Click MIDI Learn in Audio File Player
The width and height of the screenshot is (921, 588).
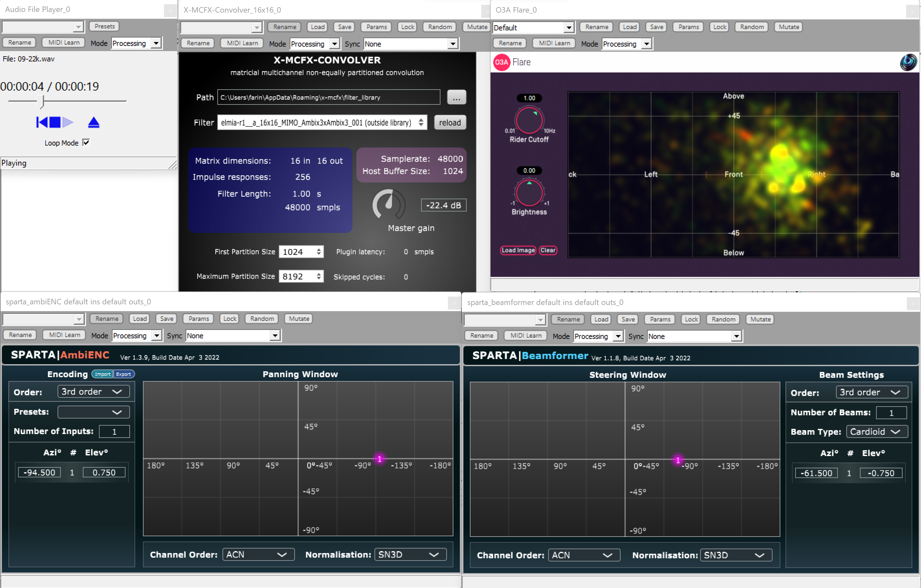pyautogui.click(x=63, y=42)
